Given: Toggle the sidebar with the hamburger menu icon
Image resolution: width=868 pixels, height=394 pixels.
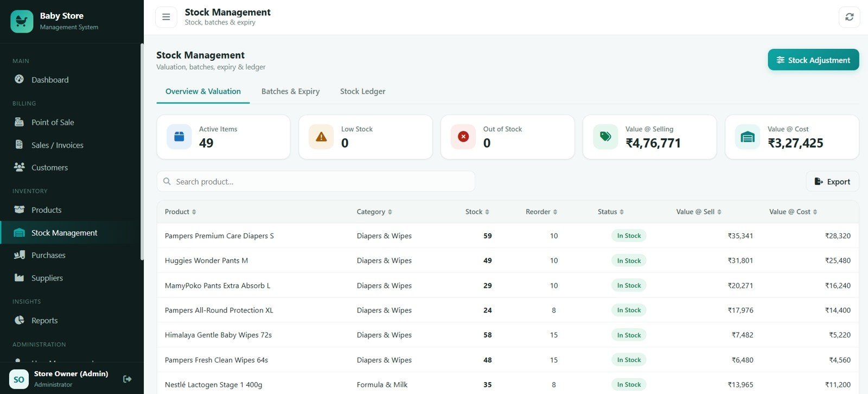Looking at the screenshot, I should [166, 17].
